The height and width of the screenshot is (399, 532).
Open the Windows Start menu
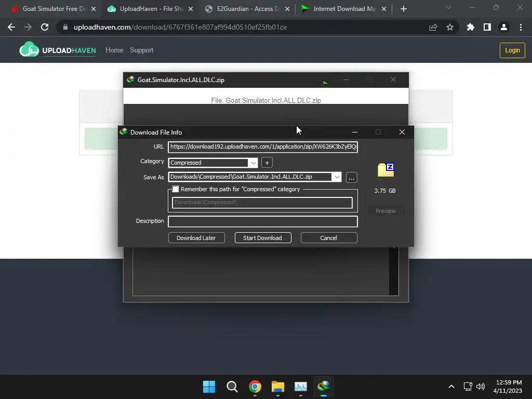tap(209, 387)
